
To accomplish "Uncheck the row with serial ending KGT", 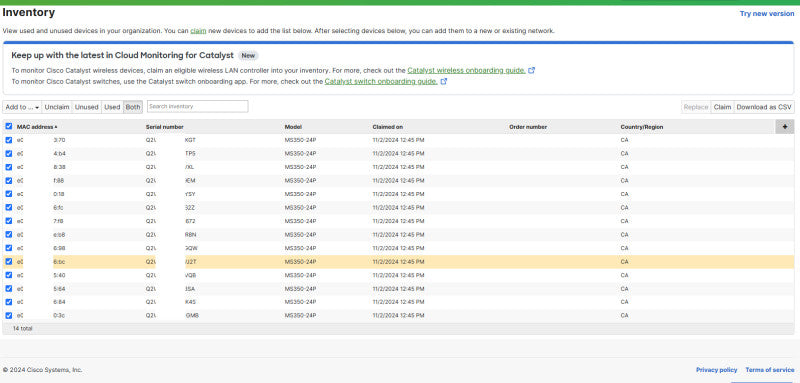I will [x=9, y=140].
